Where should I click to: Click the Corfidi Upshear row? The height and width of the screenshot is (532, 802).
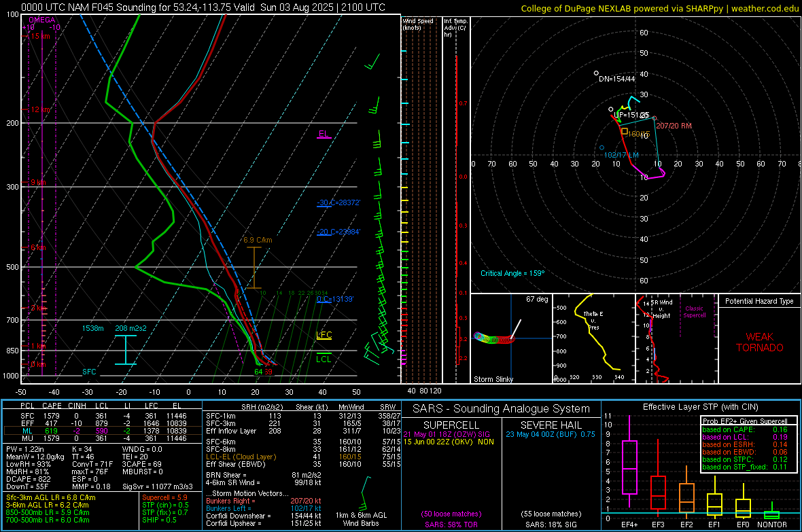point(264,523)
